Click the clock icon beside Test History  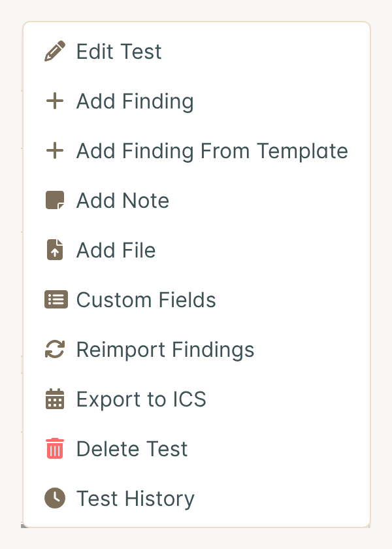click(55, 498)
